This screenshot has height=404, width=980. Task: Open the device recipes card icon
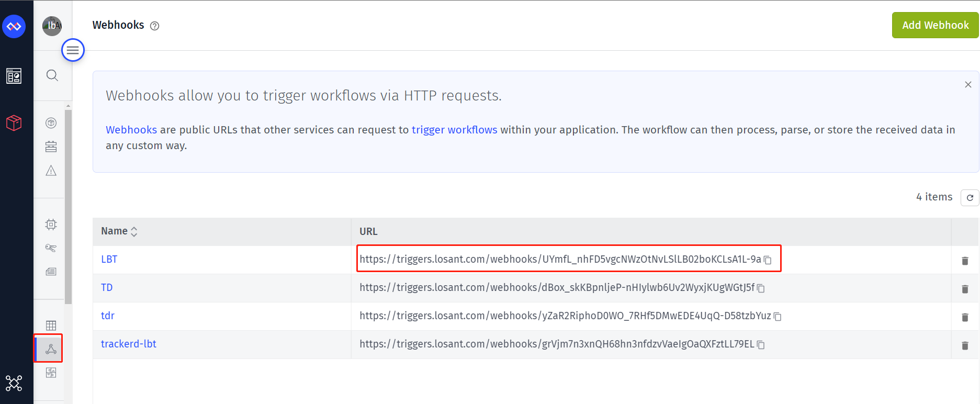click(51, 272)
